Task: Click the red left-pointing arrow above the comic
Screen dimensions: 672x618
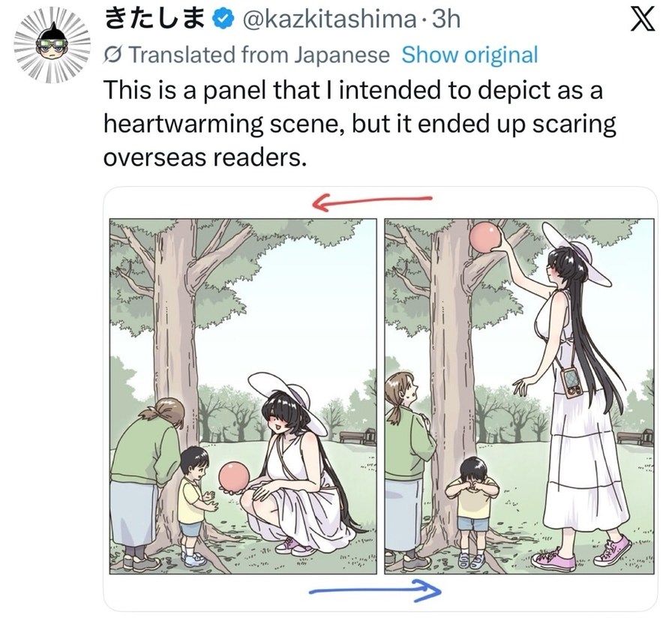Action: (x=372, y=201)
